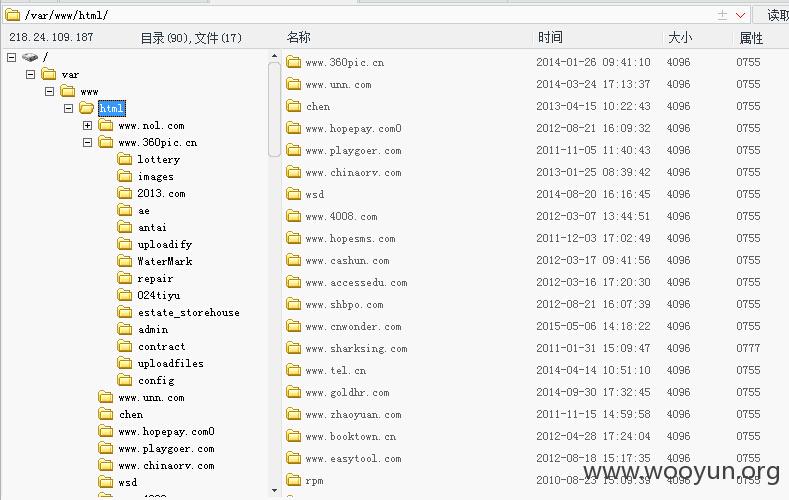Select uploadify folder in tree
Viewport: 789px width, 500px height.
tap(165, 244)
